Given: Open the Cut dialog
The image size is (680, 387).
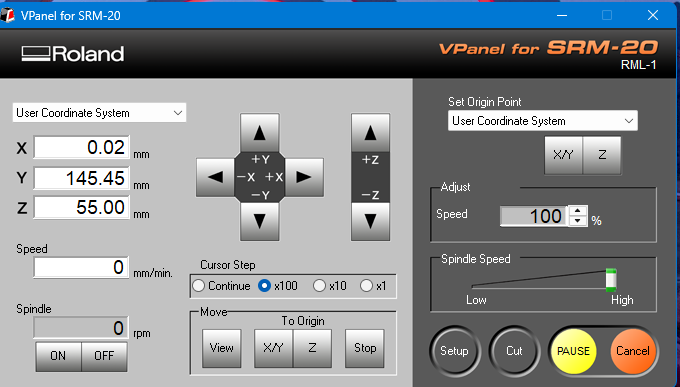Looking at the screenshot, I should tap(514, 351).
